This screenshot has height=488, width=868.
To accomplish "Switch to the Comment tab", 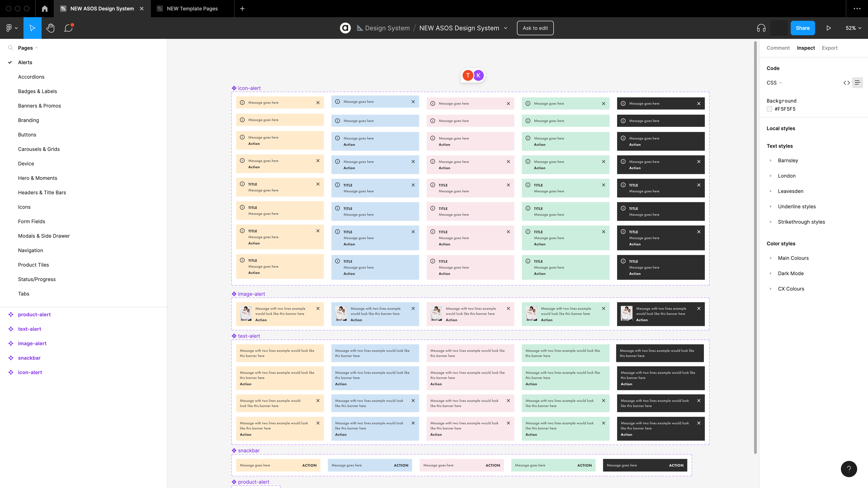I will [x=778, y=48].
